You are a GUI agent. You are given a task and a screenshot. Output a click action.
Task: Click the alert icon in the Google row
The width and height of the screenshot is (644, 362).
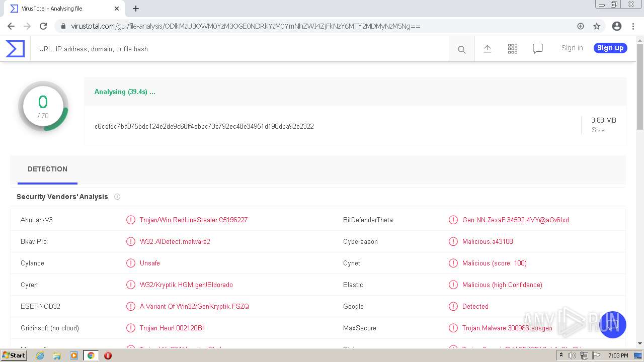pyautogui.click(x=453, y=306)
